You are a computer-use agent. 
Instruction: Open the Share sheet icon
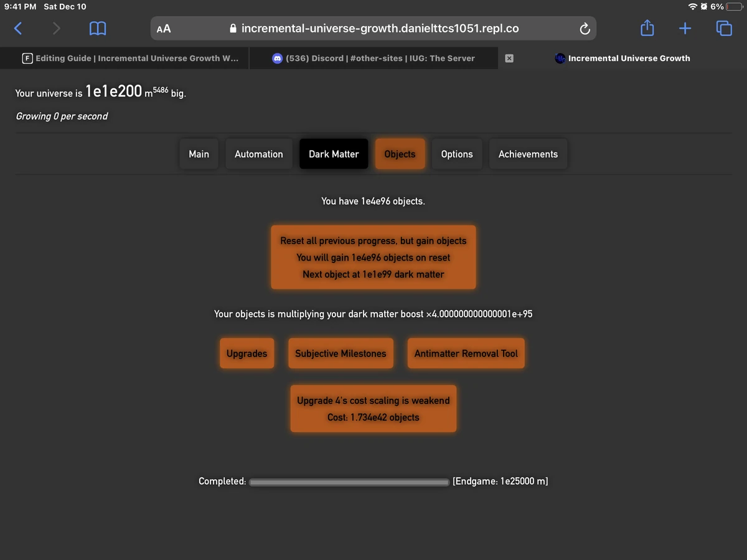click(647, 28)
